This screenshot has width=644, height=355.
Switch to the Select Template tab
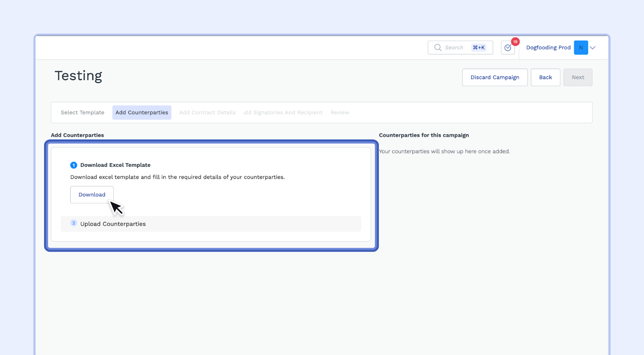coord(83,113)
